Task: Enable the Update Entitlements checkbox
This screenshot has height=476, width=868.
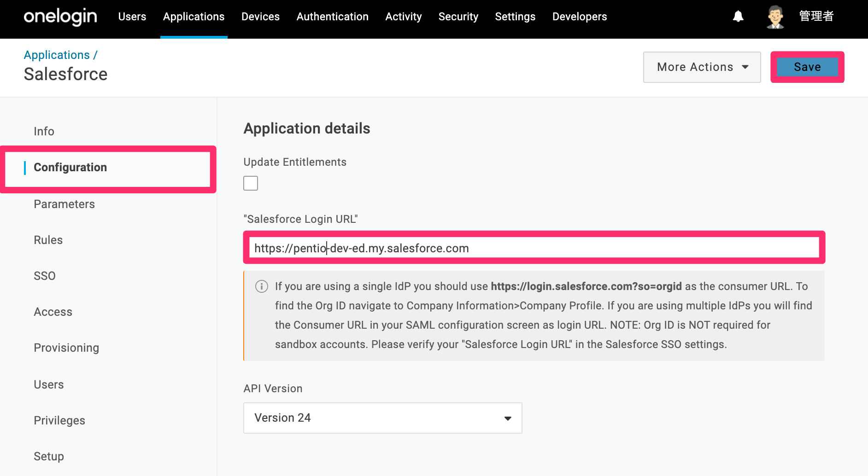Action: (251, 183)
